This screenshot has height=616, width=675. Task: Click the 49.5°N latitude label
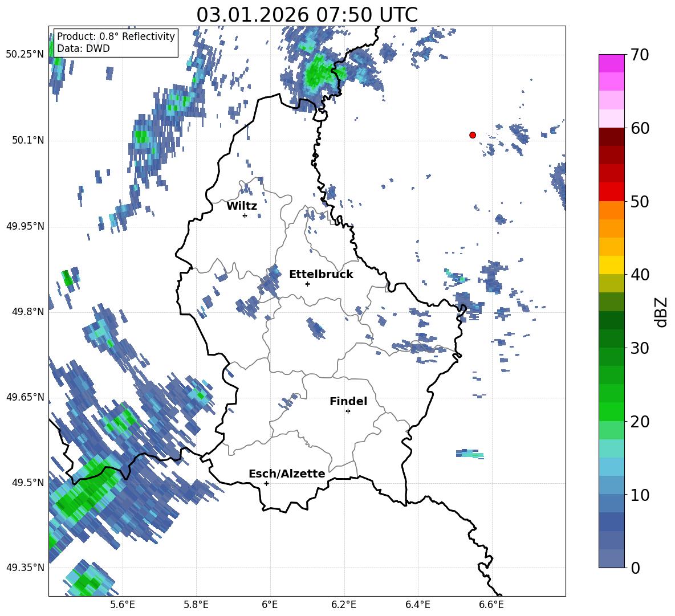tap(28, 483)
